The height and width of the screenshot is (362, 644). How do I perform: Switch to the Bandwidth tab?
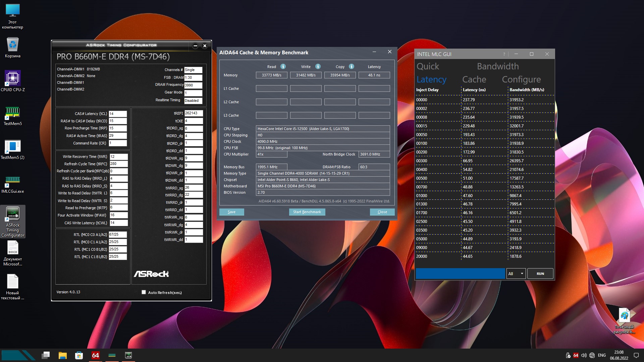click(x=497, y=66)
